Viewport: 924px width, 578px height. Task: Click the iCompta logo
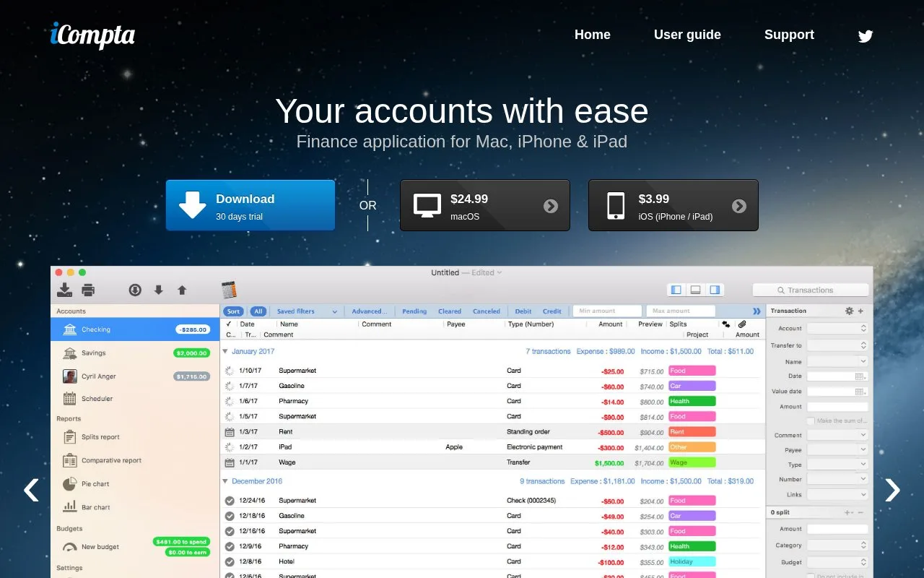tap(92, 35)
